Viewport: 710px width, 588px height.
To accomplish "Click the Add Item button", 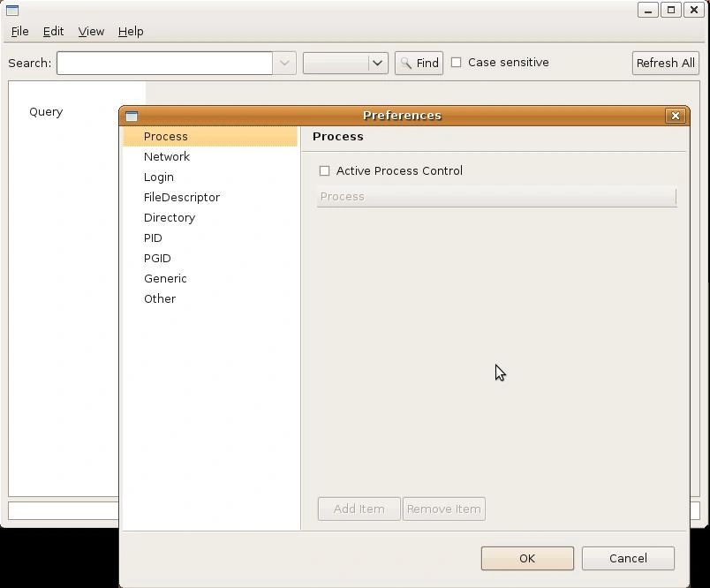I will click(359, 509).
